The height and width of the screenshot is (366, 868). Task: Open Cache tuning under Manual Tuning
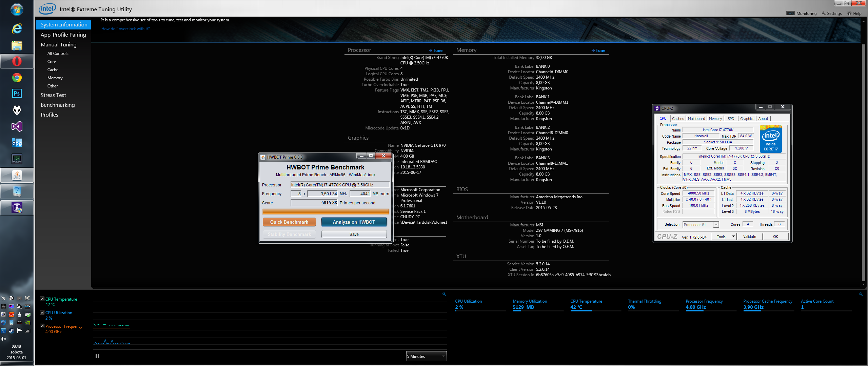tap(53, 70)
